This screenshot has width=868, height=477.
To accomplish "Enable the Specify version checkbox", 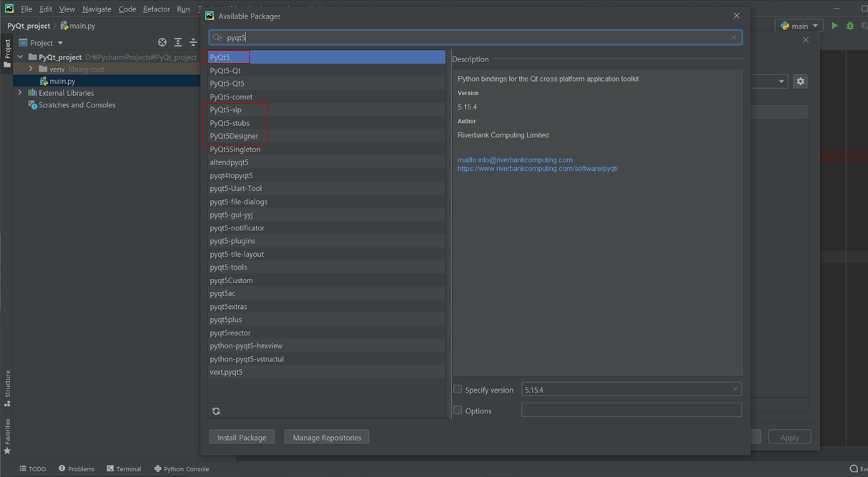I will click(x=458, y=390).
